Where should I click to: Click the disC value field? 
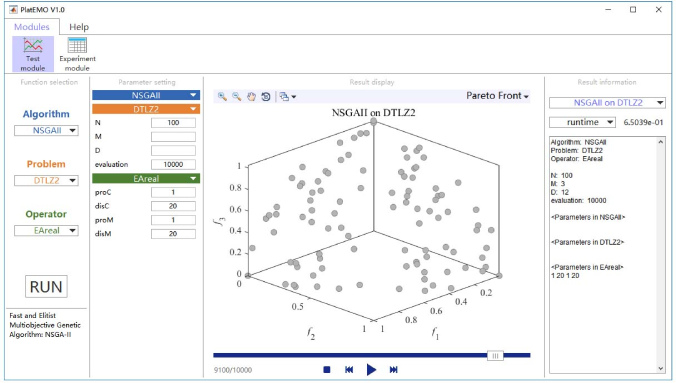[x=173, y=206]
